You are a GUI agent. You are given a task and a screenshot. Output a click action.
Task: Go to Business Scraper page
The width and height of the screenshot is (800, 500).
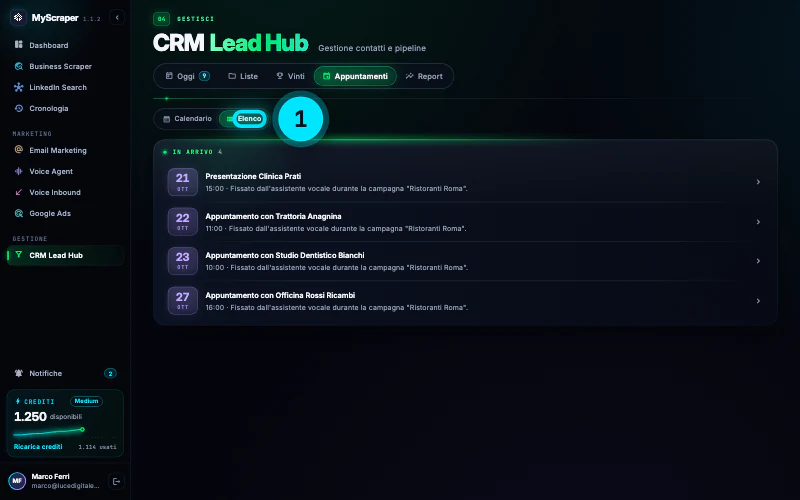pyautogui.click(x=65, y=66)
